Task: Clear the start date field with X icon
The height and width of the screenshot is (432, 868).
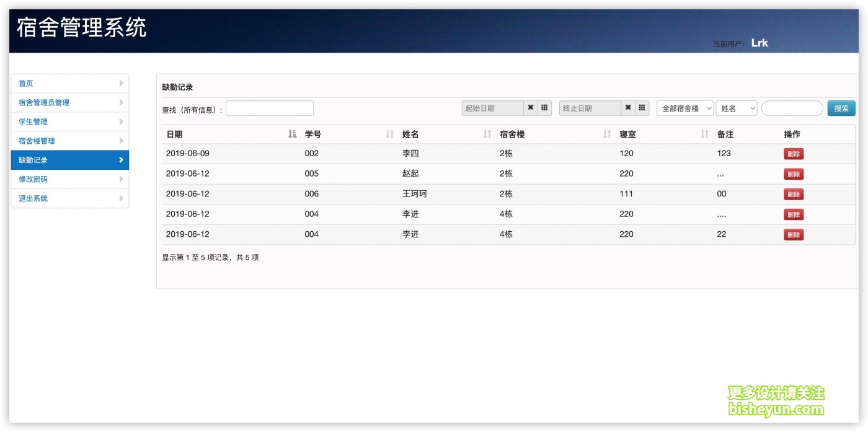Action: [531, 108]
